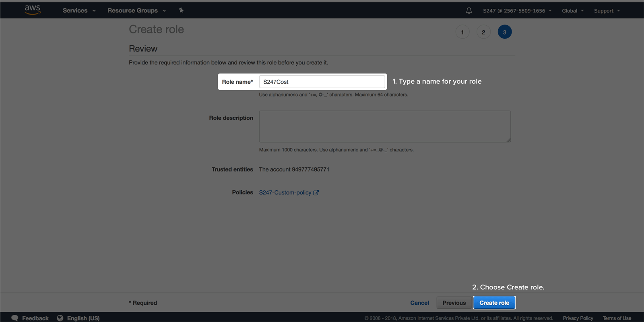This screenshot has height=322, width=644.
Task: Go to step 1 circle indicator
Action: (462, 32)
